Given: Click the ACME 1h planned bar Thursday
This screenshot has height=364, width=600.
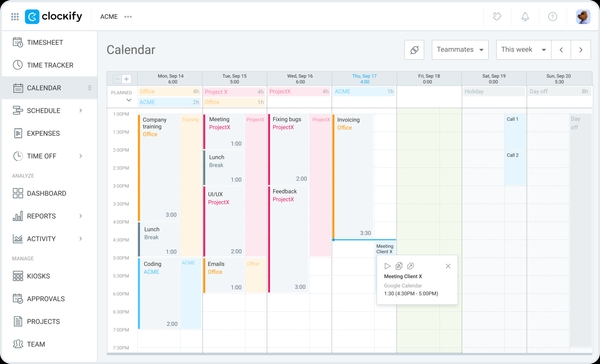Looking at the screenshot, I should pyautogui.click(x=364, y=91).
